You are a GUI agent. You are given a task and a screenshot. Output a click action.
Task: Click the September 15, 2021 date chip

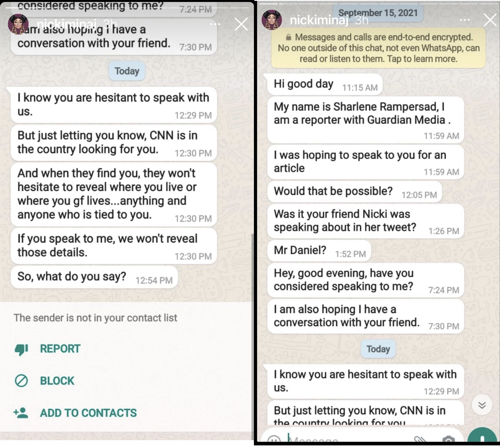[x=378, y=13]
